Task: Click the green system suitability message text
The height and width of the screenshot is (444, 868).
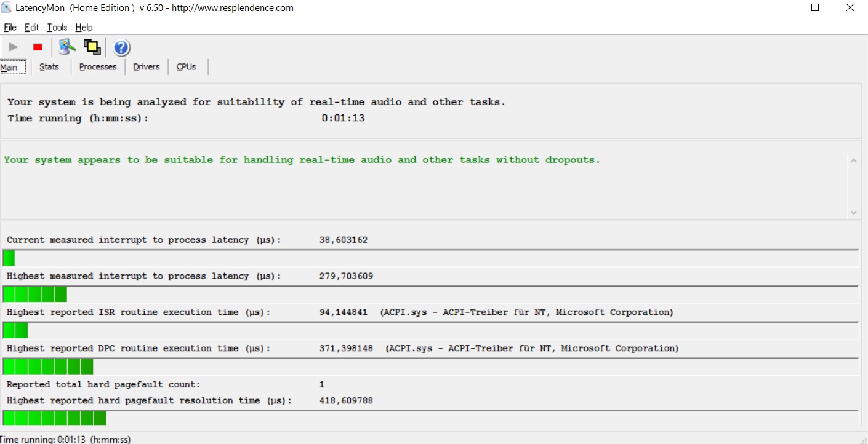Action: [302, 160]
